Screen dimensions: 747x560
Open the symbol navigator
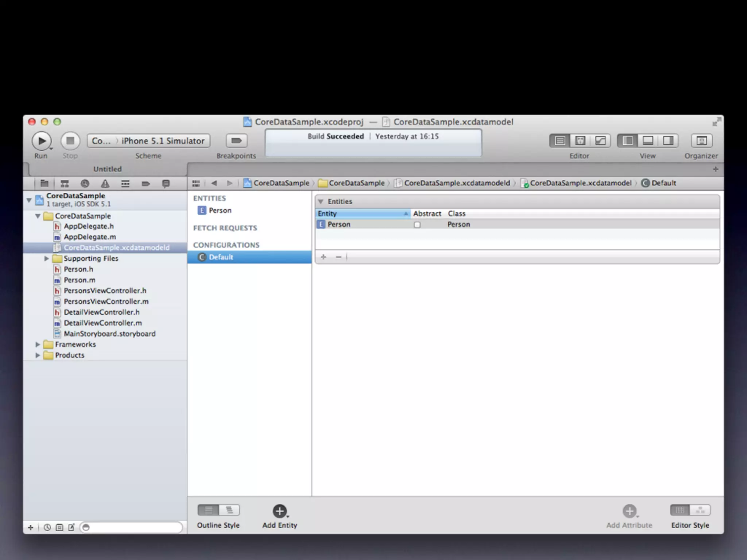pyautogui.click(x=65, y=183)
